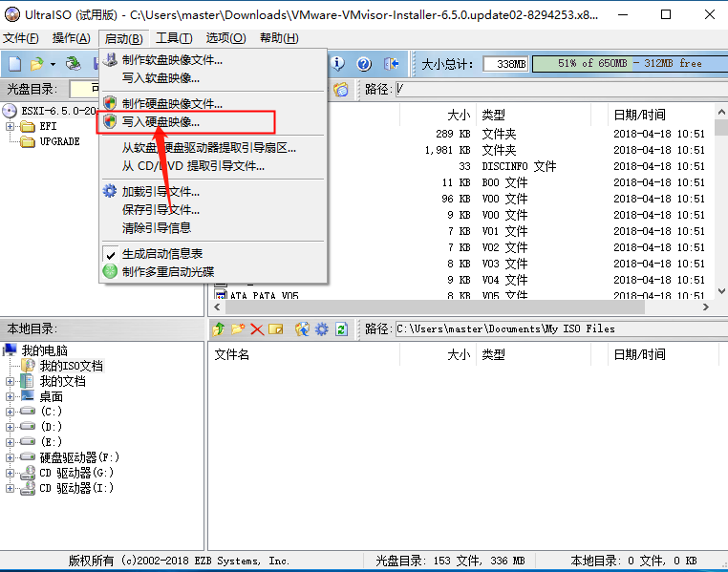This screenshot has width=728, height=572.
Task: Select 写入硬盘映像... menu entry
Action: [x=214, y=122]
